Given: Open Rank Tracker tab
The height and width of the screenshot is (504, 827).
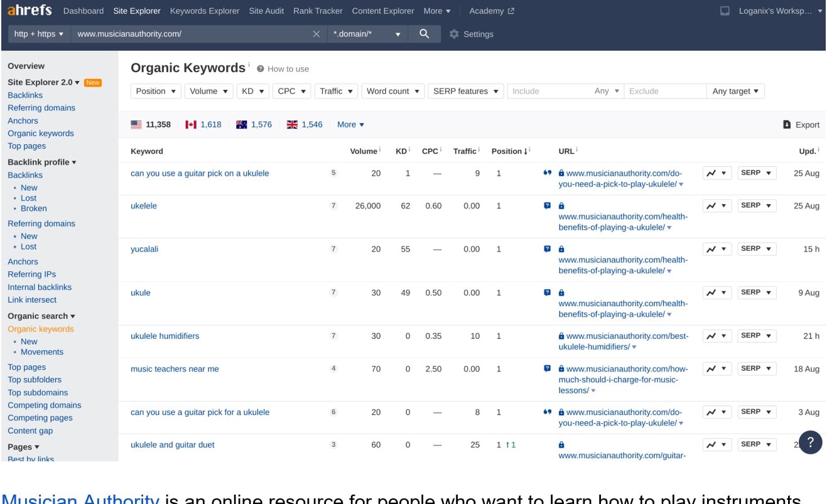Looking at the screenshot, I should tap(318, 11).
